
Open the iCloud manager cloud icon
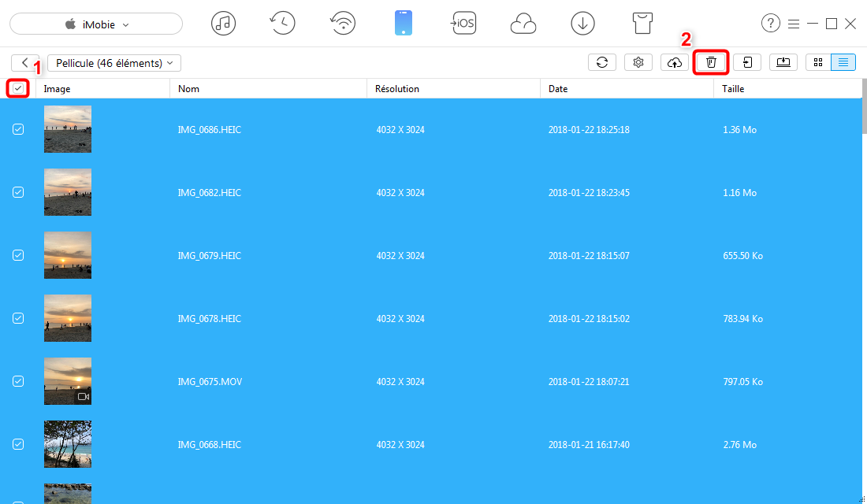point(523,24)
